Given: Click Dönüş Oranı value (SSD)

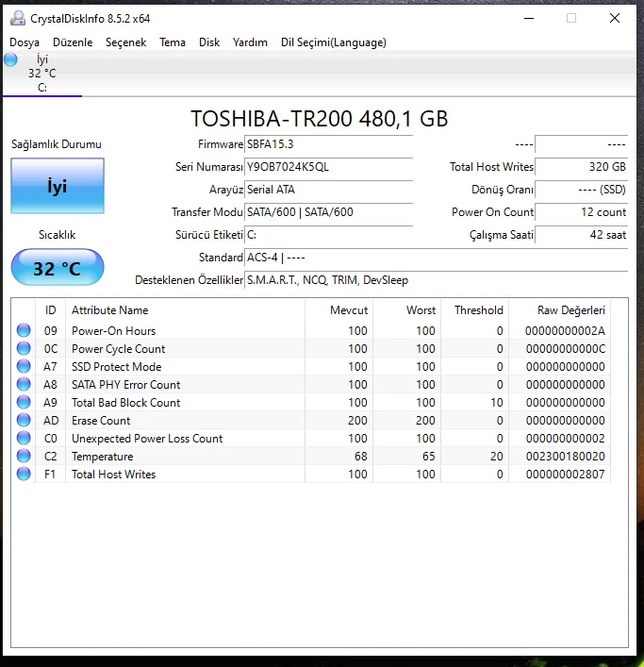Looking at the screenshot, I should (581, 190).
